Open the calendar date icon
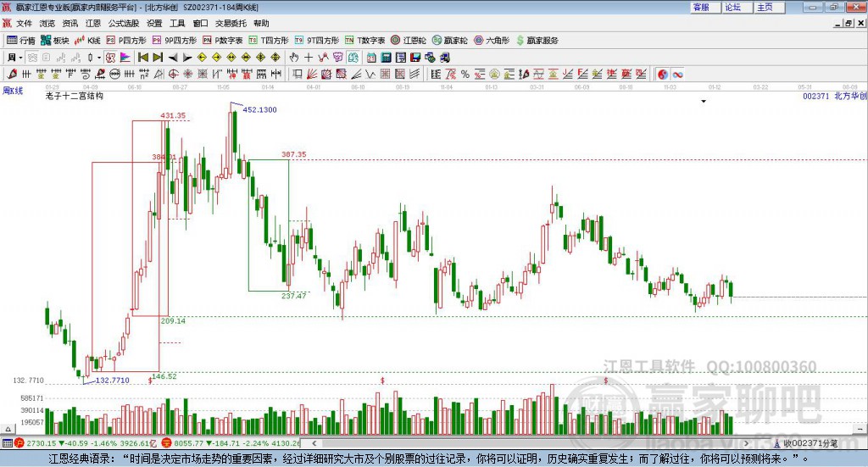This screenshot has width=868, height=467. coord(371,58)
